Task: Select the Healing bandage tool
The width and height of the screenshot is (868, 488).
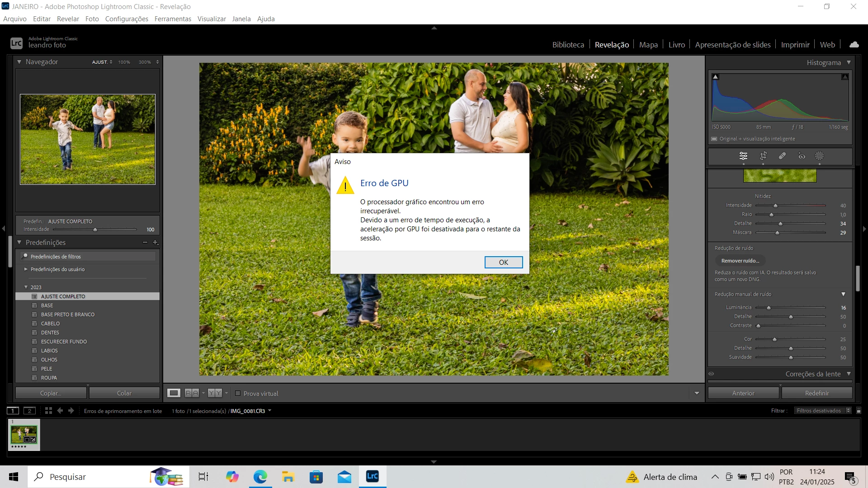Action: coord(782,156)
